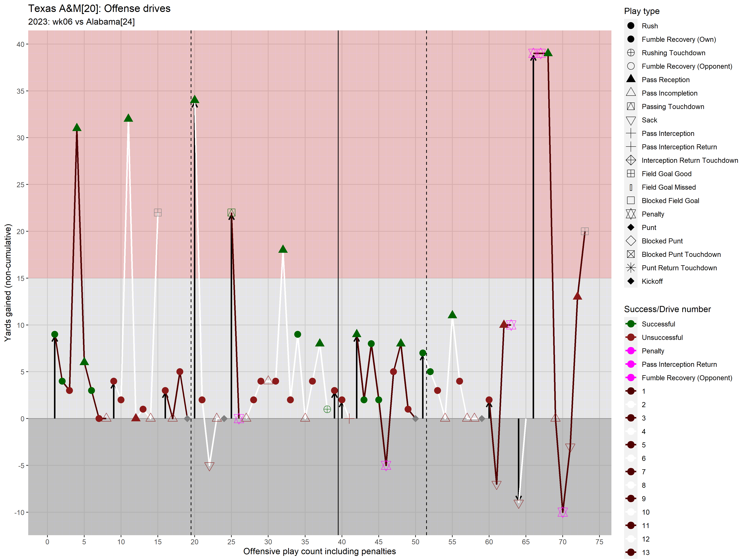Image resolution: width=747 pixels, height=560 pixels.
Task: Click the magenta penalty marker at play 70
Action: 563,512
